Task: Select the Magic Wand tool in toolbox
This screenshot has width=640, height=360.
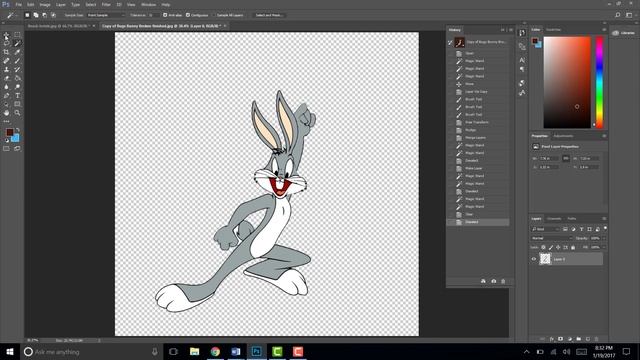Action: 17,44
